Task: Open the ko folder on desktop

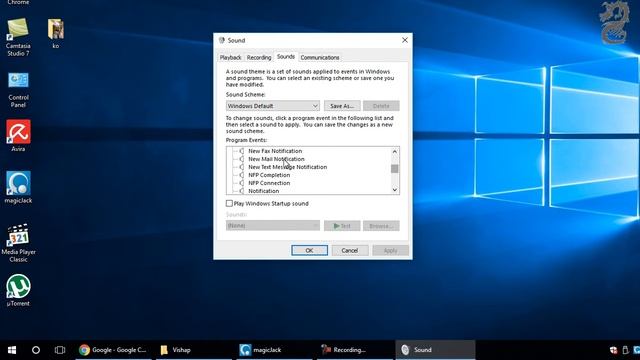Action: click(56, 33)
